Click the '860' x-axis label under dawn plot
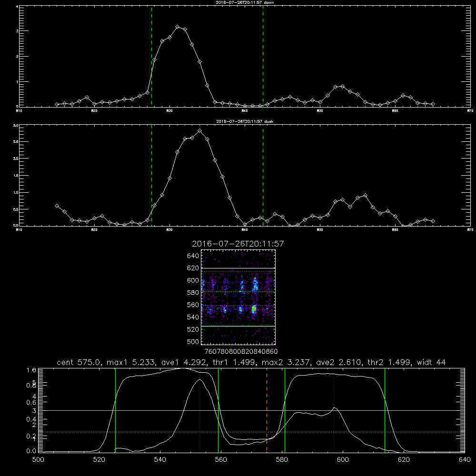The width and height of the screenshot is (476, 476). point(395,111)
